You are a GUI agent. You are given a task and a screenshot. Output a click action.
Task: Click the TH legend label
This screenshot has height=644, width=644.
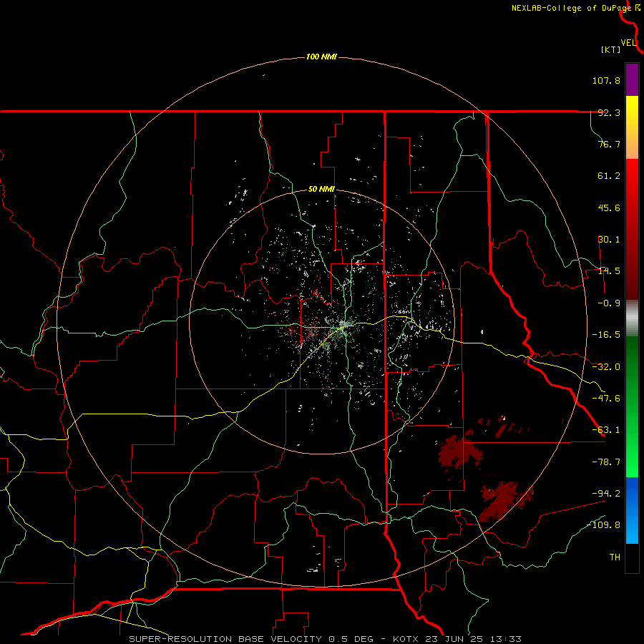point(615,557)
